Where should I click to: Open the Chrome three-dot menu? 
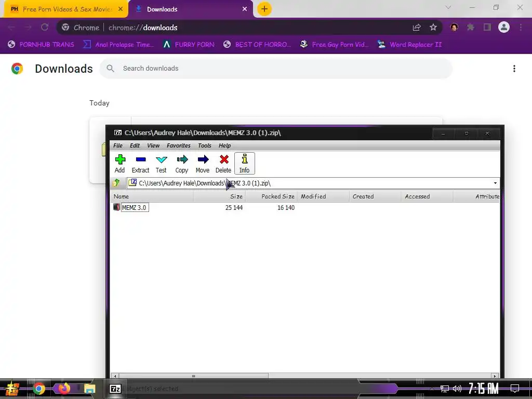tap(521, 27)
